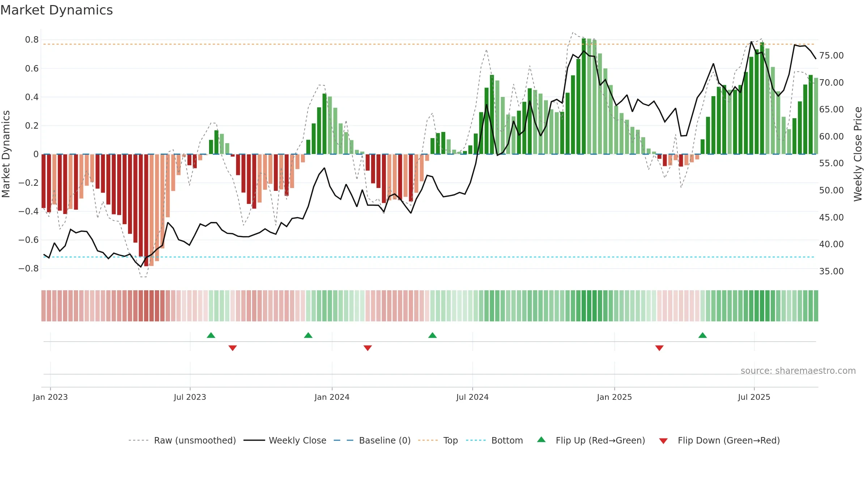
Task: Click the −0.4 left axis tick label
Action: 29,211
